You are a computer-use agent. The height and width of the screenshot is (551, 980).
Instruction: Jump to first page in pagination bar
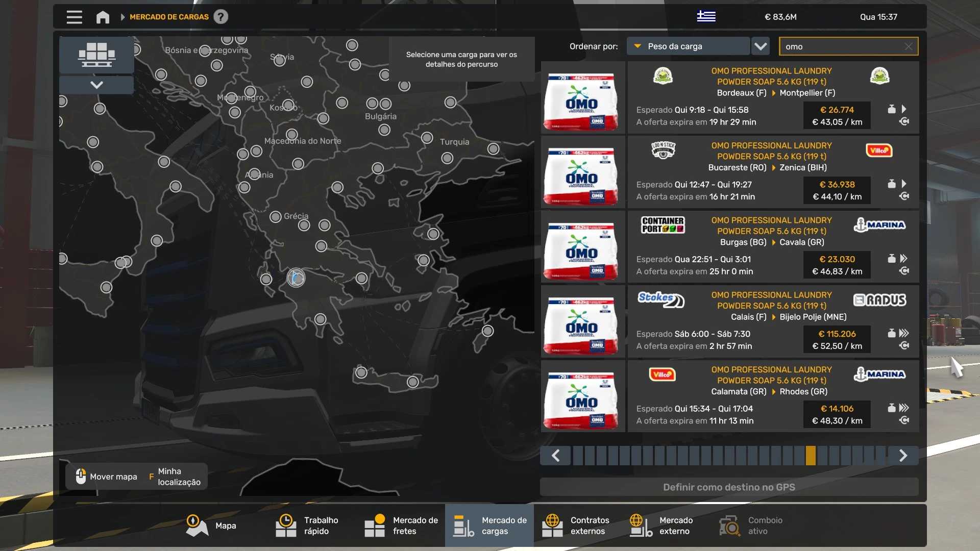pos(578,456)
